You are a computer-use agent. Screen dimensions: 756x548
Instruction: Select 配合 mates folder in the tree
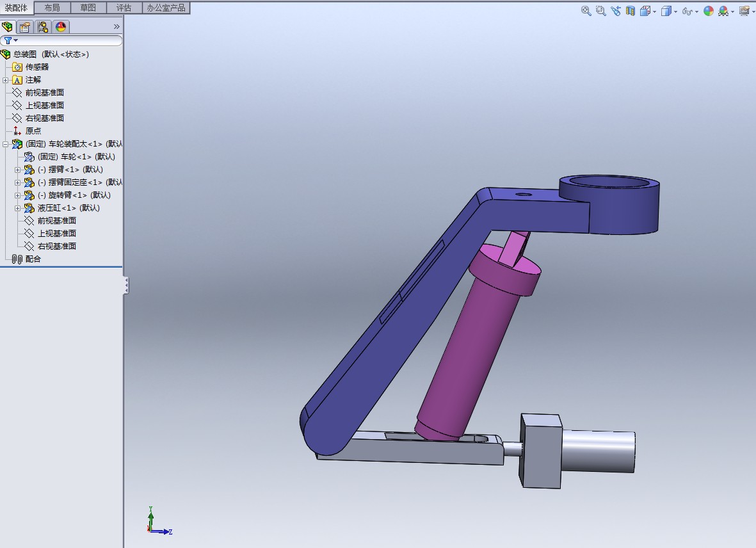[33, 259]
